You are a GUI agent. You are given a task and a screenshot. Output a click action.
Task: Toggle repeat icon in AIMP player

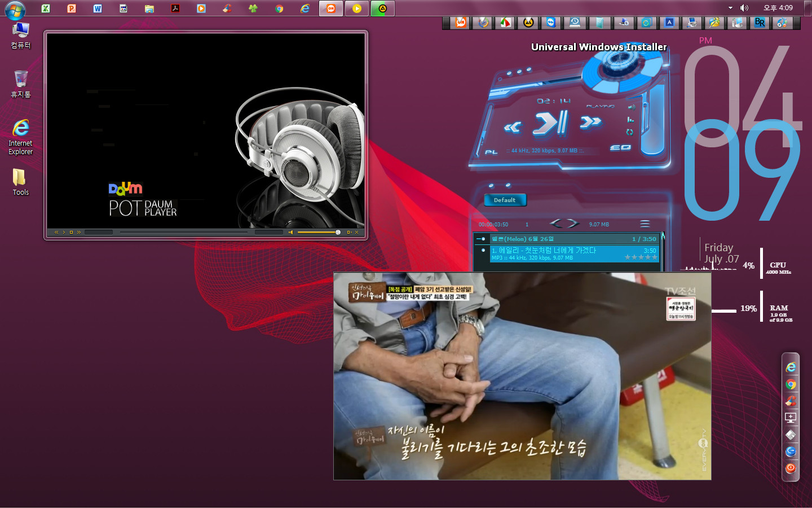630,132
